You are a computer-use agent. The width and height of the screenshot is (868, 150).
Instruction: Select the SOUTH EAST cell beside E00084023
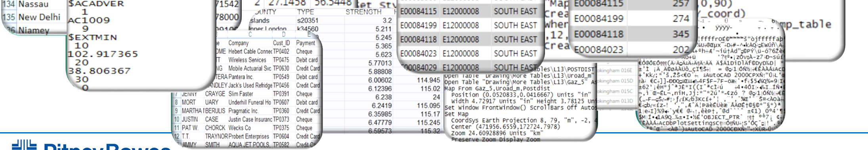pyautogui.click(x=515, y=53)
